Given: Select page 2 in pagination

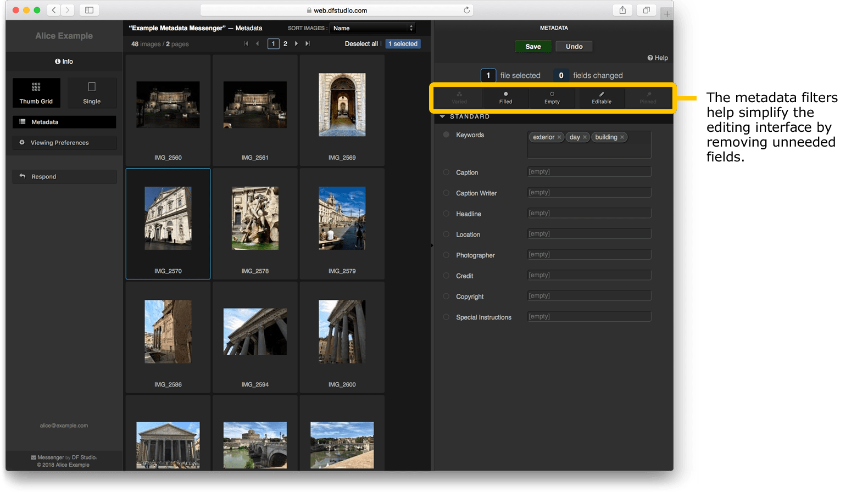Looking at the screenshot, I should [285, 44].
